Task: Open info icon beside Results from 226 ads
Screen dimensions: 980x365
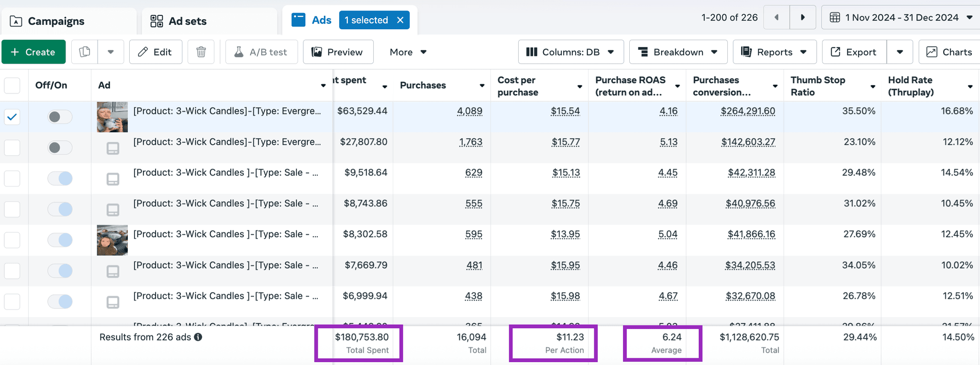Action: 198,337
